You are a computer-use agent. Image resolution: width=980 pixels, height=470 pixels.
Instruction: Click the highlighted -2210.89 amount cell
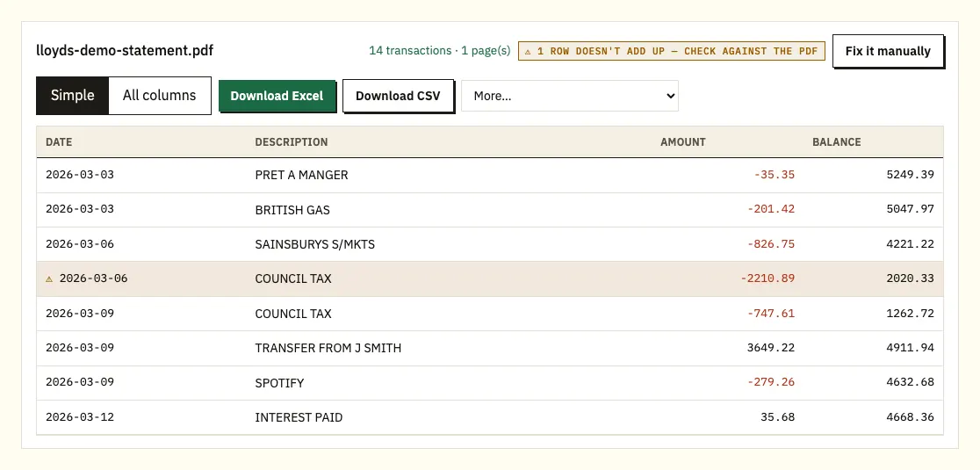point(767,278)
